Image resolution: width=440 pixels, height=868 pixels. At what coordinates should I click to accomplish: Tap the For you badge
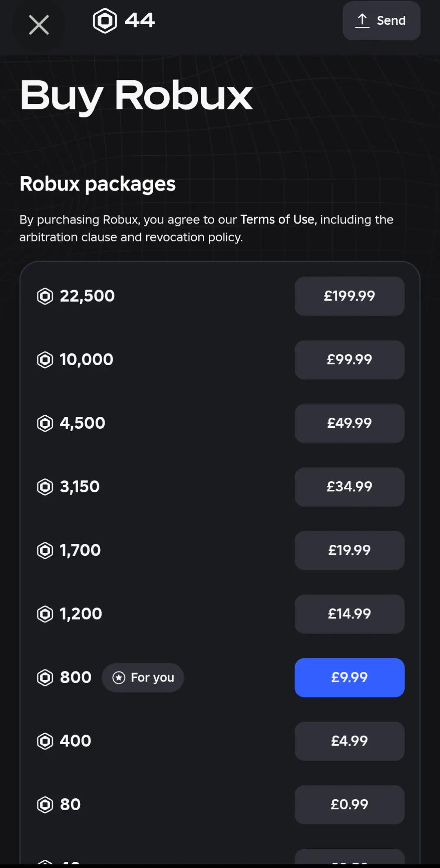click(143, 677)
